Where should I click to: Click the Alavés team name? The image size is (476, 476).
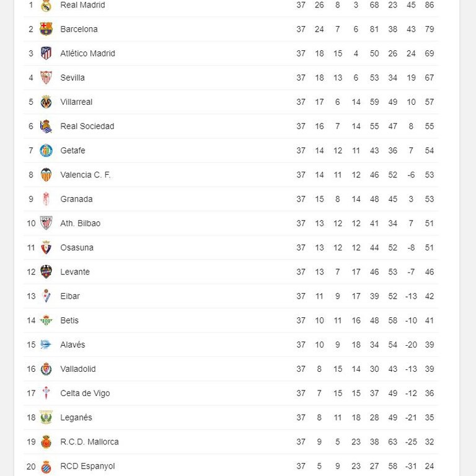click(73, 345)
